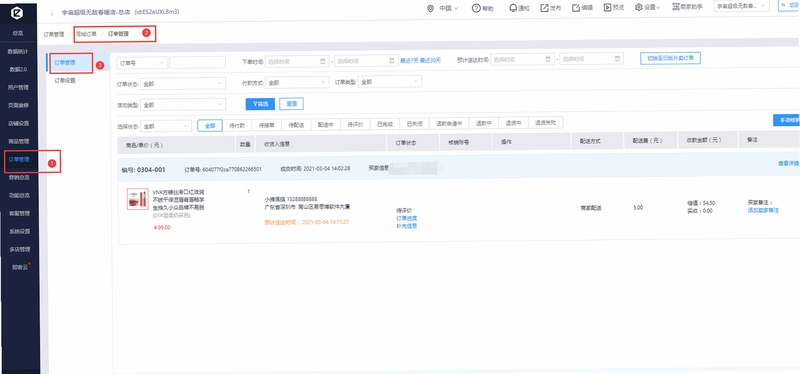Open the 设置 gear settings
Viewport: 800px width, 374px height.
pos(638,8)
